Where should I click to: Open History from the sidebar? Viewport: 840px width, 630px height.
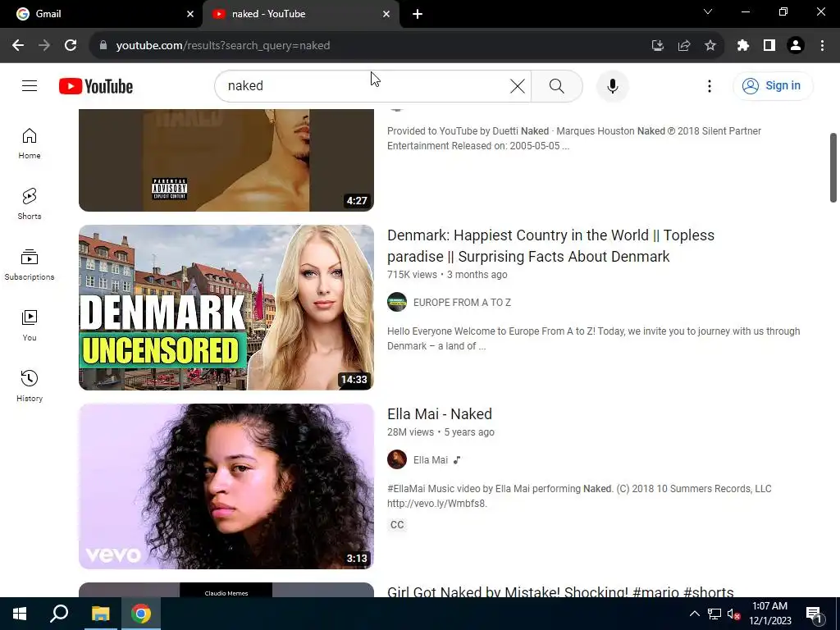[30, 386]
